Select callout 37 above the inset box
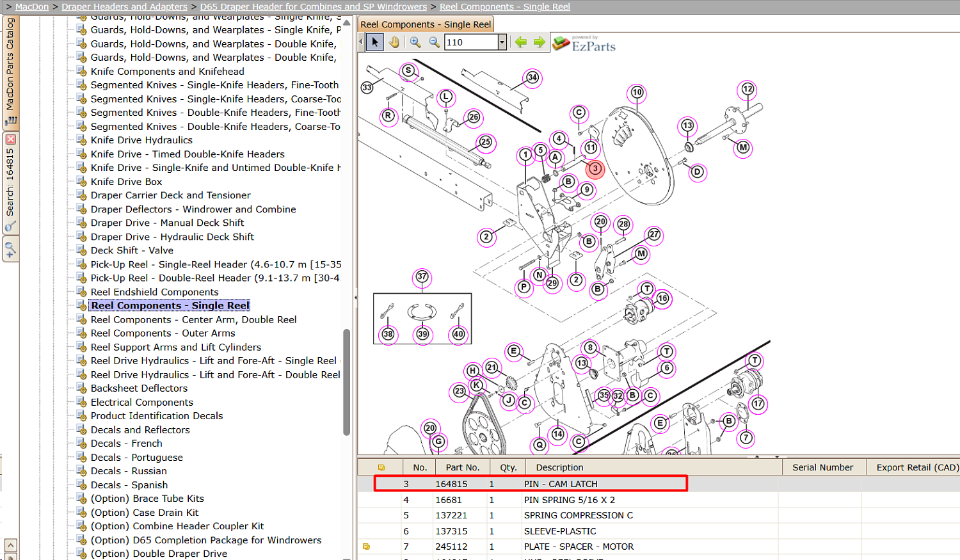Screen dimensions: 960x560 click(422, 276)
